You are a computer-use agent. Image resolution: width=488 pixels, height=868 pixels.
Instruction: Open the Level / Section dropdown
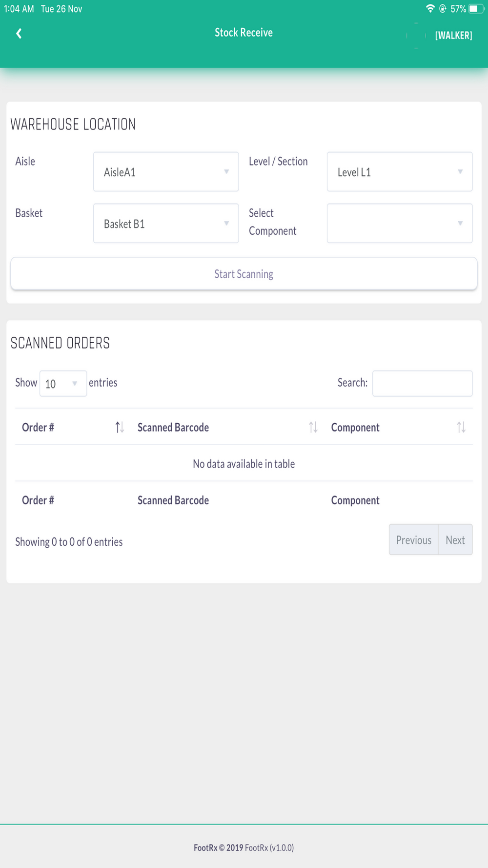coord(400,171)
